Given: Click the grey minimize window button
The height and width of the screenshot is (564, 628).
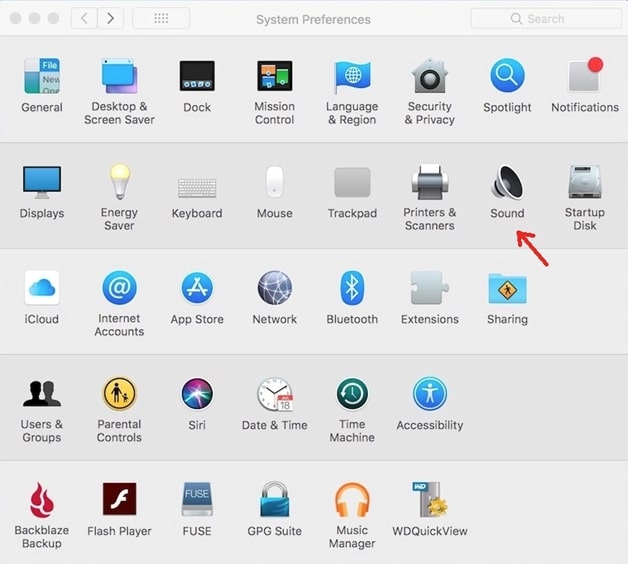Looking at the screenshot, I should pos(34,18).
